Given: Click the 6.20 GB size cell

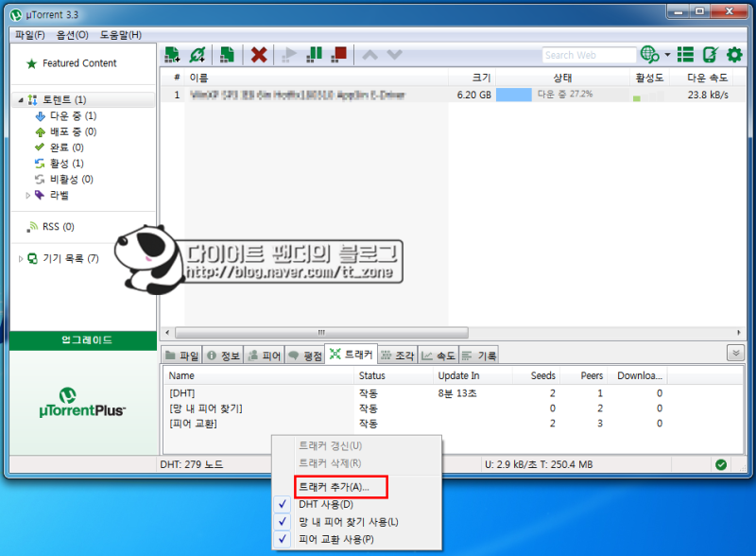Looking at the screenshot, I should click(474, 95).
